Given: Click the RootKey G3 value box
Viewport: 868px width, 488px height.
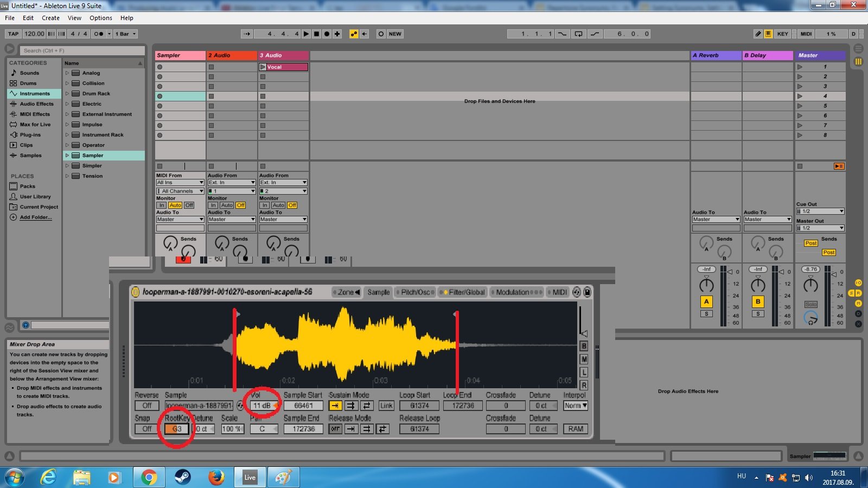Looking at the screenshot, I should point(177,429).
